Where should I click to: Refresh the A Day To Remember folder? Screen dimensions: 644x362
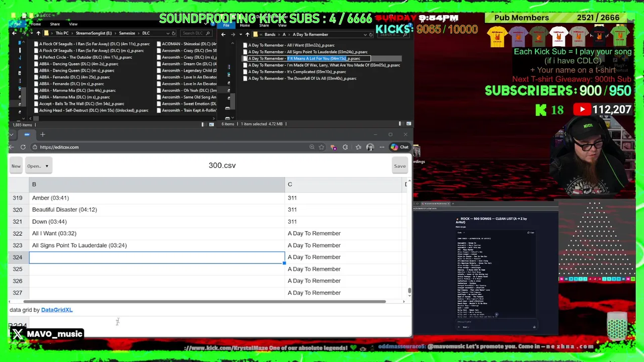tap(371, 35)
